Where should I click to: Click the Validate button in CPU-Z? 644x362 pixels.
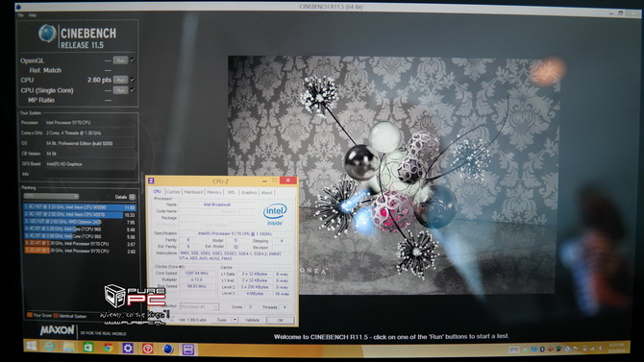click(252, 320)
